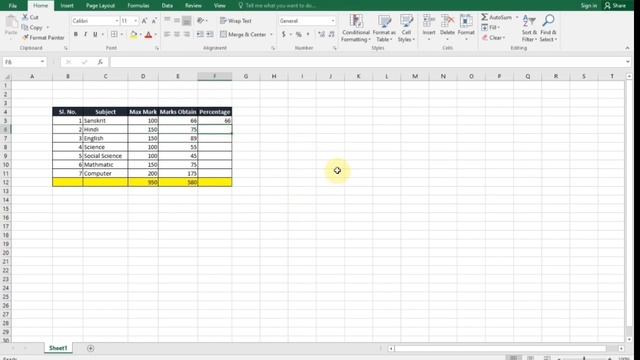Click the Delete cells button
Viewport: 640px width, 360px height.
pyautogui.click(x=447, y=28)
